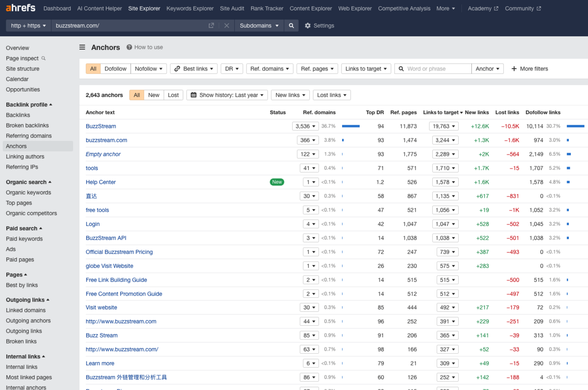Select the Dofollow filter toggle
This screenshot has width=588, height=390.
[x=116, y=69]
